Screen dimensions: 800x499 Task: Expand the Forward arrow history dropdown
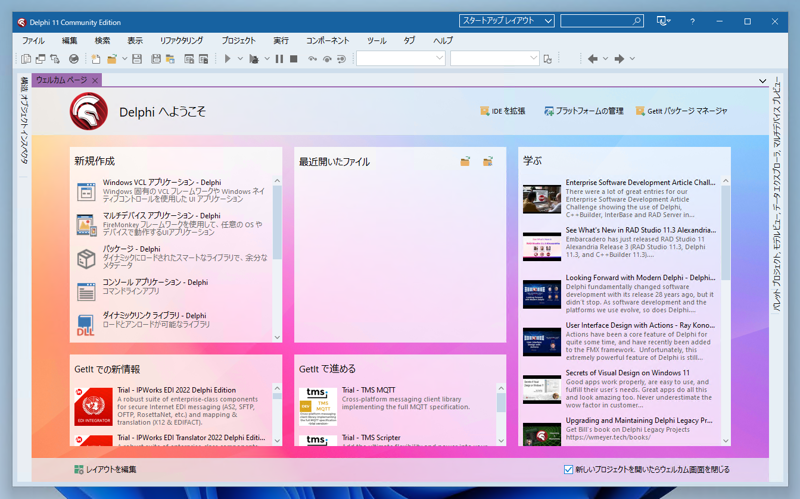tap(632, 59)
